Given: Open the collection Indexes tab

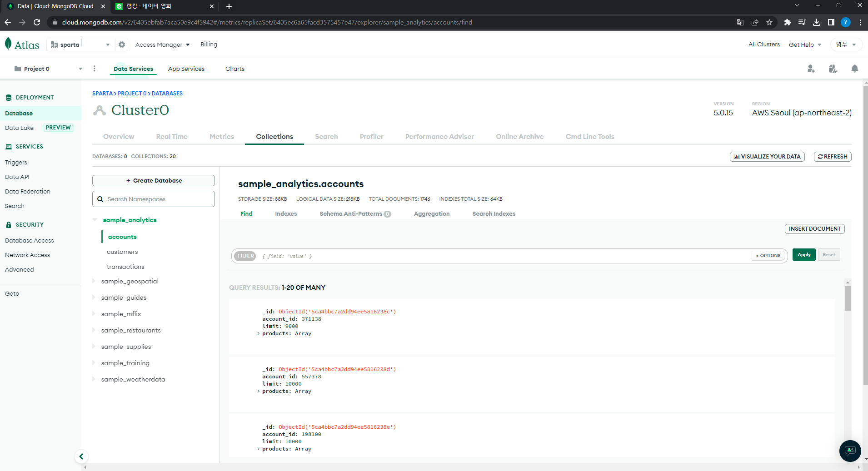Looking at the screenshot, I should [x=286, y=214].
